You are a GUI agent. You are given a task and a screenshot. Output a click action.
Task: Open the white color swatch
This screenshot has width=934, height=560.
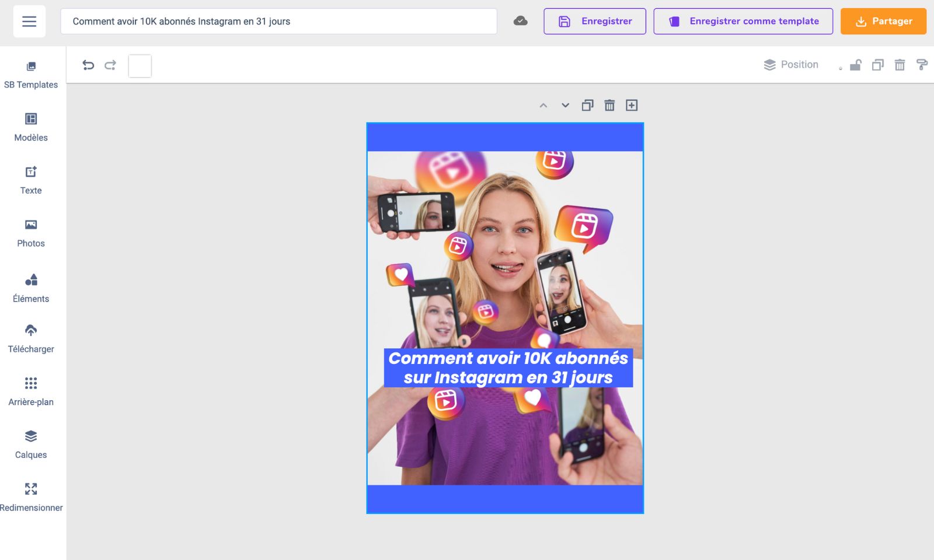pyautogui.click(x=140, y=66)
